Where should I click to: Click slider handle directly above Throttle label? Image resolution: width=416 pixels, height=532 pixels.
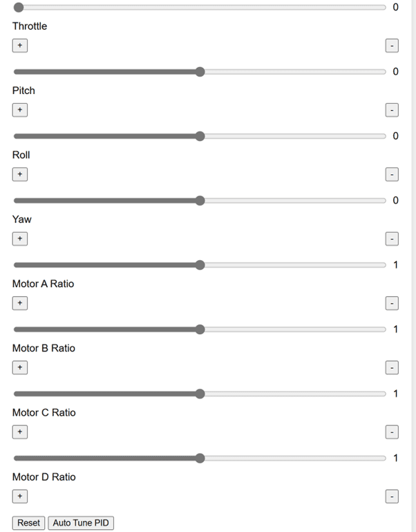19,8
